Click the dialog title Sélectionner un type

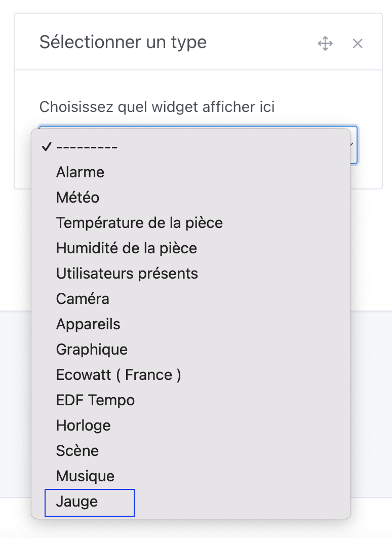[123, 42]
